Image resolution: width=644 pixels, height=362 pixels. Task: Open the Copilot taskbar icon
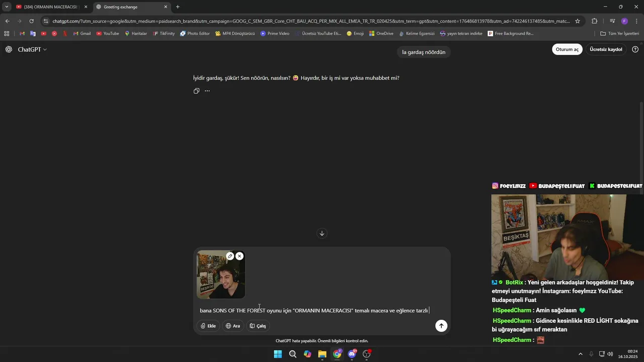tap(307, 354)
